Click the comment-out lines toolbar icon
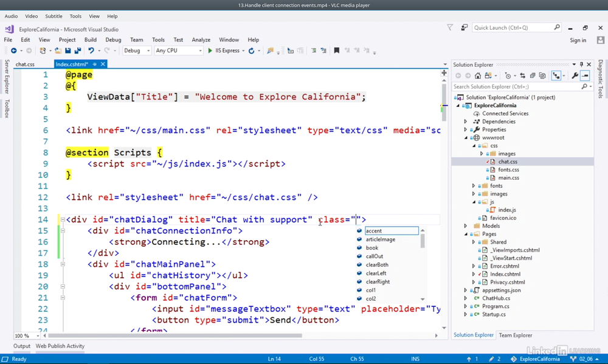 pos(314,51)
